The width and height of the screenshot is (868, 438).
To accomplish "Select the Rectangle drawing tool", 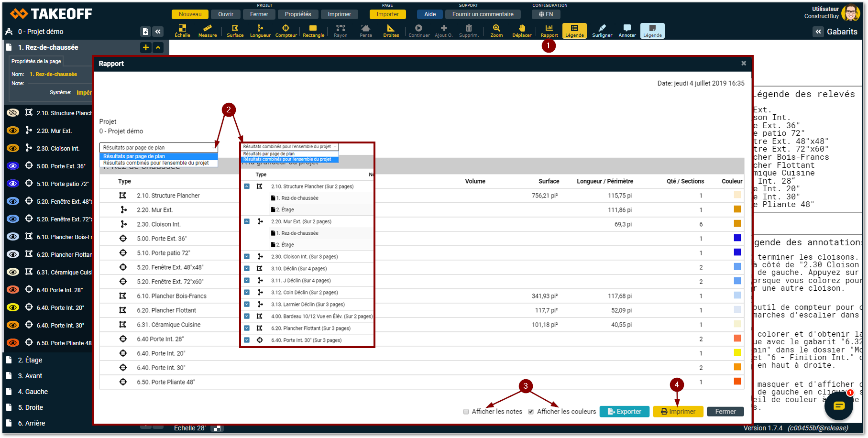I will (313, 31).
